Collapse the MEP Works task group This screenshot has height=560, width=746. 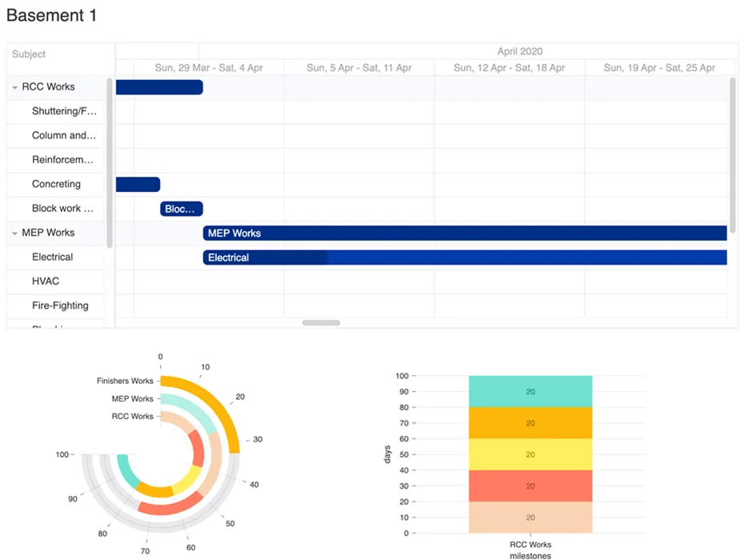point(14,232)
